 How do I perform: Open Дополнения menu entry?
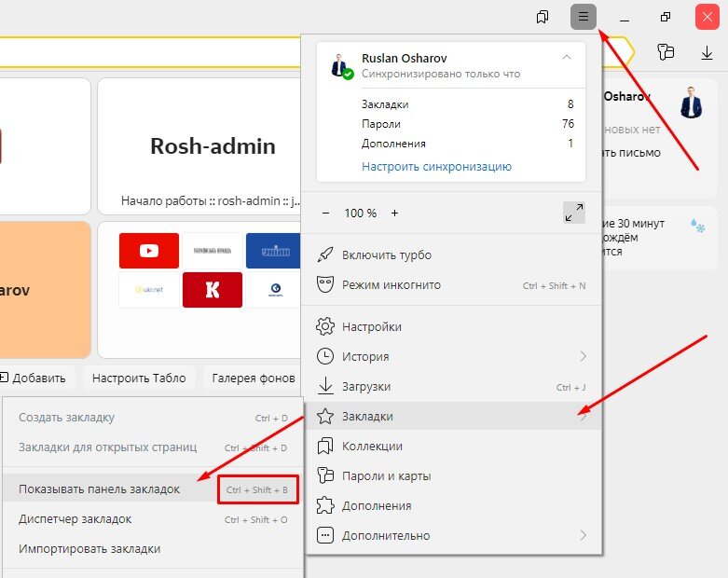[x=451, y=505]
